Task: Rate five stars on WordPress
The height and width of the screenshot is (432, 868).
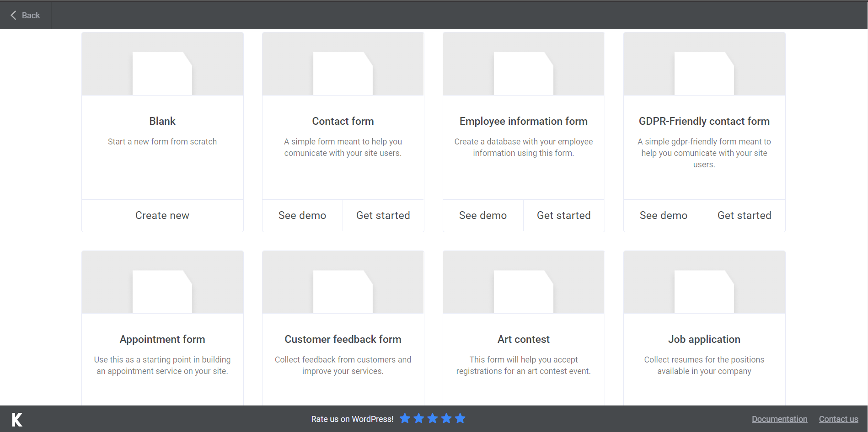Action: pyautogui.click(x=460, y=418)
